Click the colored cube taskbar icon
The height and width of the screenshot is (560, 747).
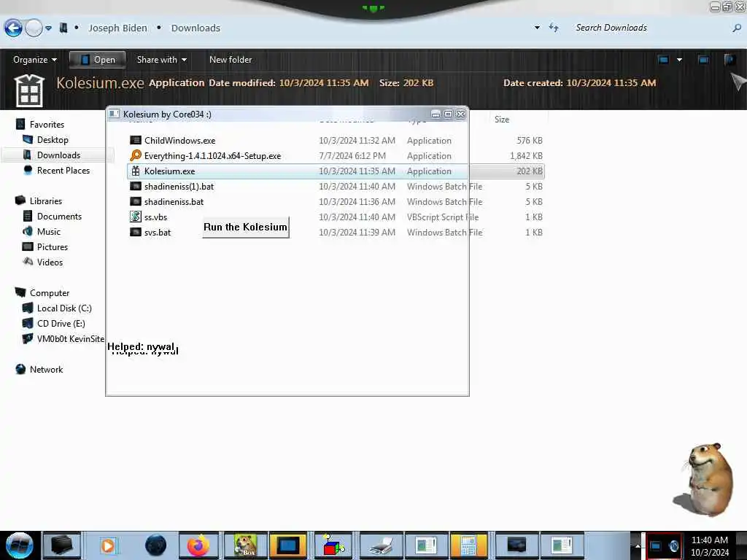point(333,545)
